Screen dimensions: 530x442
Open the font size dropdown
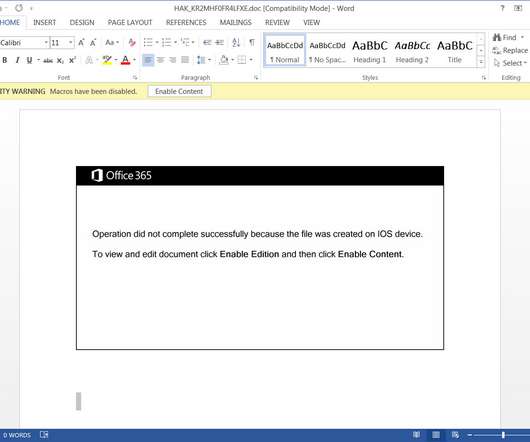pyautogui.click(x=71, y=43)
